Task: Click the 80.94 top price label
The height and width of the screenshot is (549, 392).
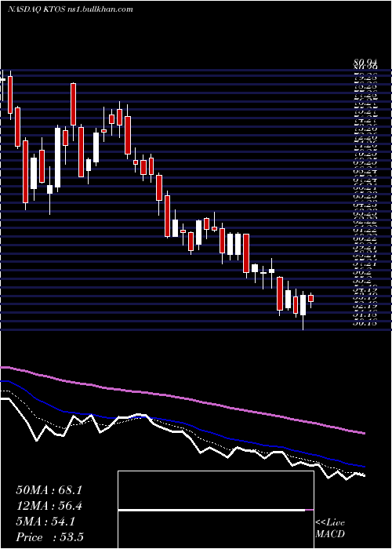Action: click(365, 63)
